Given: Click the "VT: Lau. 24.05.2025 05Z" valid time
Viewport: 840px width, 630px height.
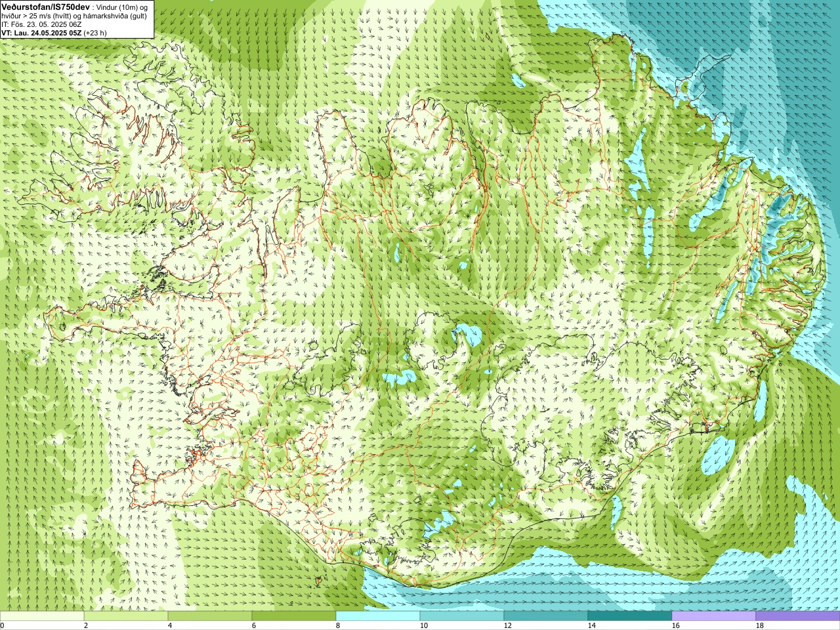Looking at the screenshot, I should [41, 33].
